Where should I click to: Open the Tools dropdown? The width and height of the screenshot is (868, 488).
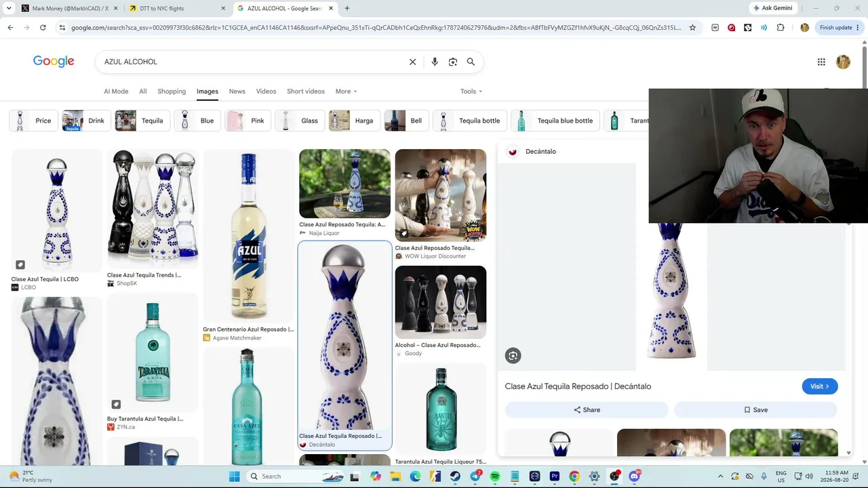coord(471,91)
